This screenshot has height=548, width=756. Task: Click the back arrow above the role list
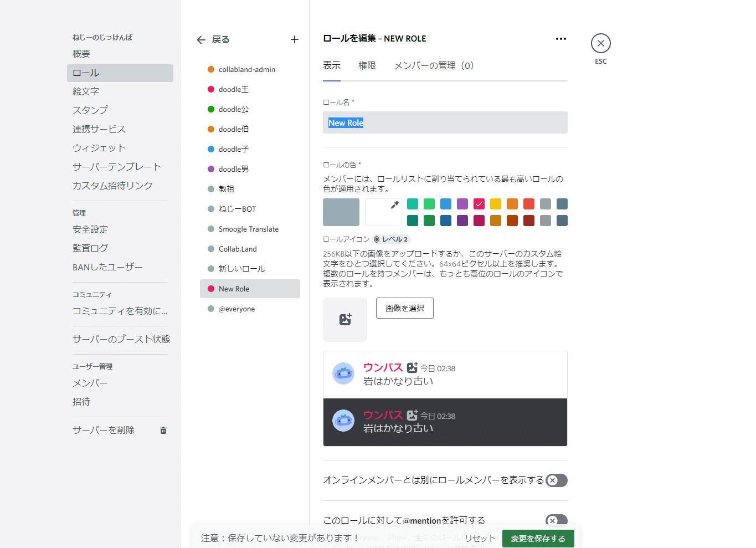coord(201,39)
